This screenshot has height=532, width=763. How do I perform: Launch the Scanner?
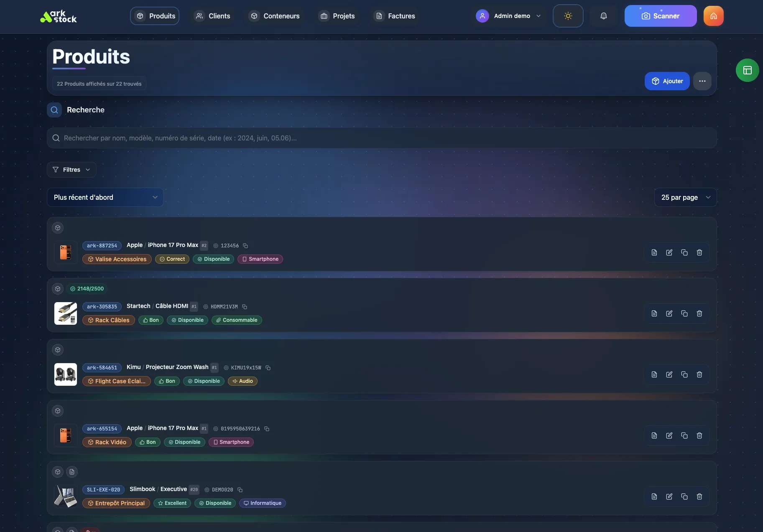[660, 16]
